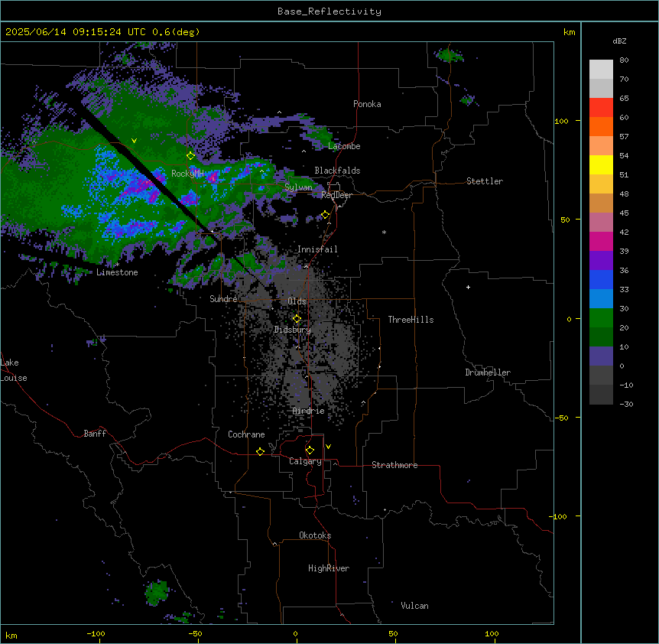Click the Strathmore label
The width and height of the screenshot is (659, 644).
point(394,465)
